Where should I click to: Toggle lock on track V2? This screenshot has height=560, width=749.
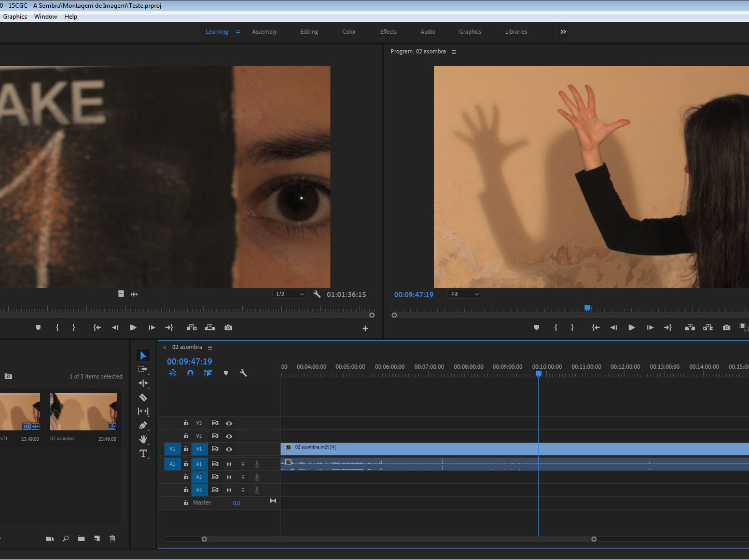point(186,436)
